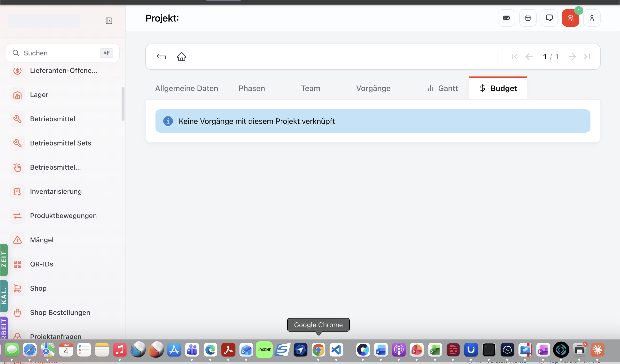Click the QR-IDs QR code icon
The image size is (620, 364).
pyautogui.click(x=17, y=264)
